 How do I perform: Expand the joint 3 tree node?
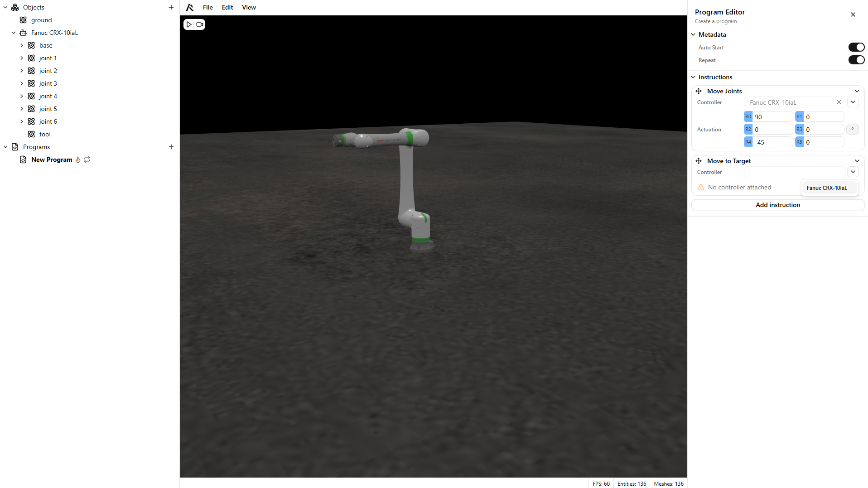coord(22,83)
